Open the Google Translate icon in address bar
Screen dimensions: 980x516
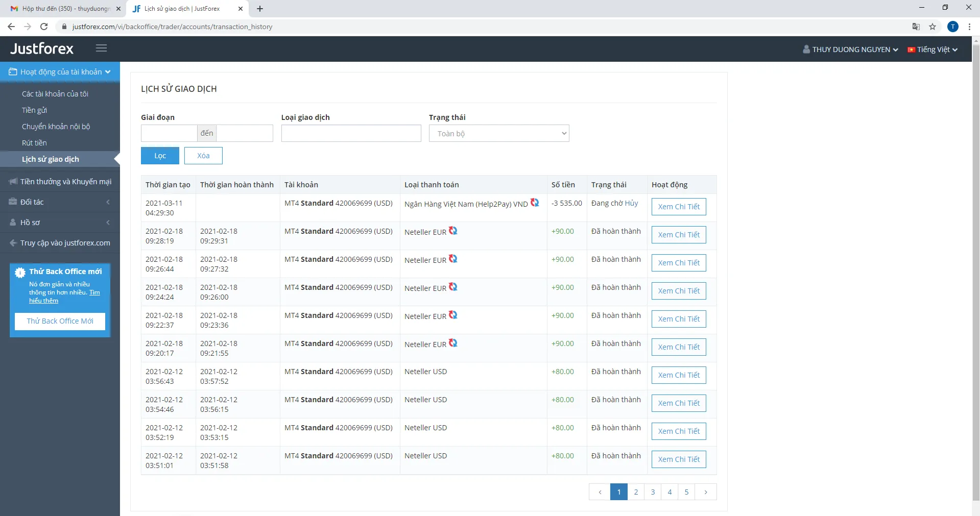pyautogui.click(x=916, y=27)
